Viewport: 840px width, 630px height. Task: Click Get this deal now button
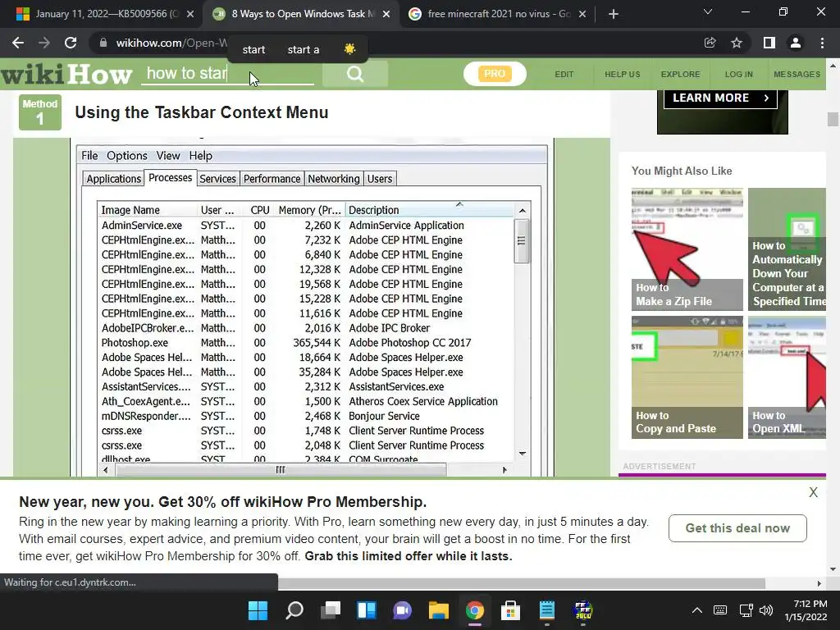point(737,528)
